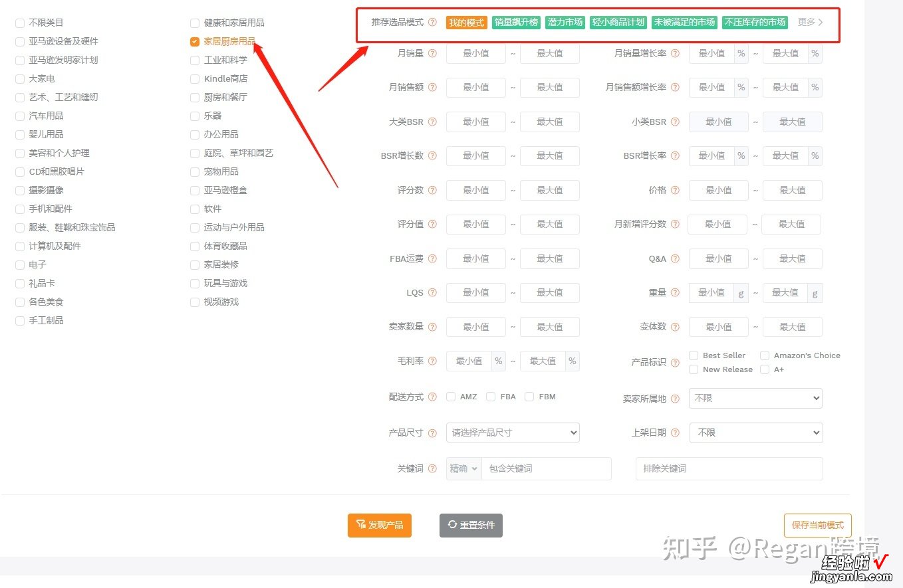Image resolution: width=903 pixels, height=588 pixels.
Task: Select the 潜力市场 mode
Action: click(x=565, y=23)
